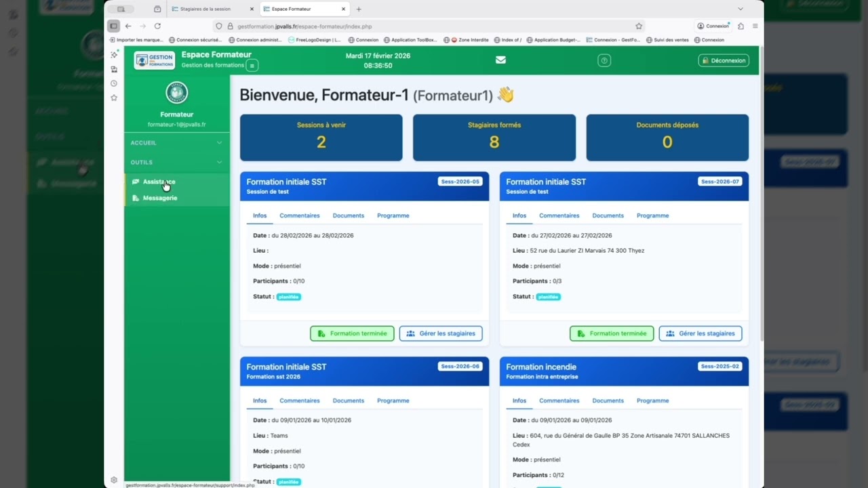Toggle the sidebar hamburger menu button

(252, 65)
